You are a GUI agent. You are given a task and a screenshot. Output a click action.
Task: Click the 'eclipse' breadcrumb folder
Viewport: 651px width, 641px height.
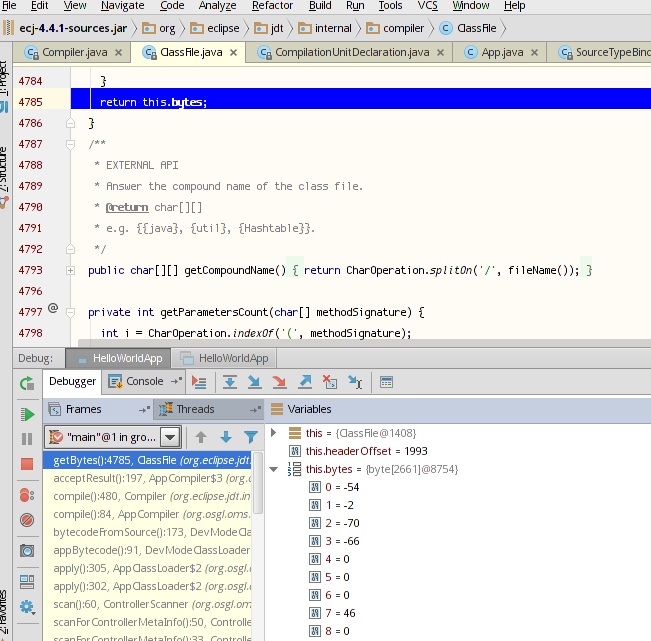point(215,28)
